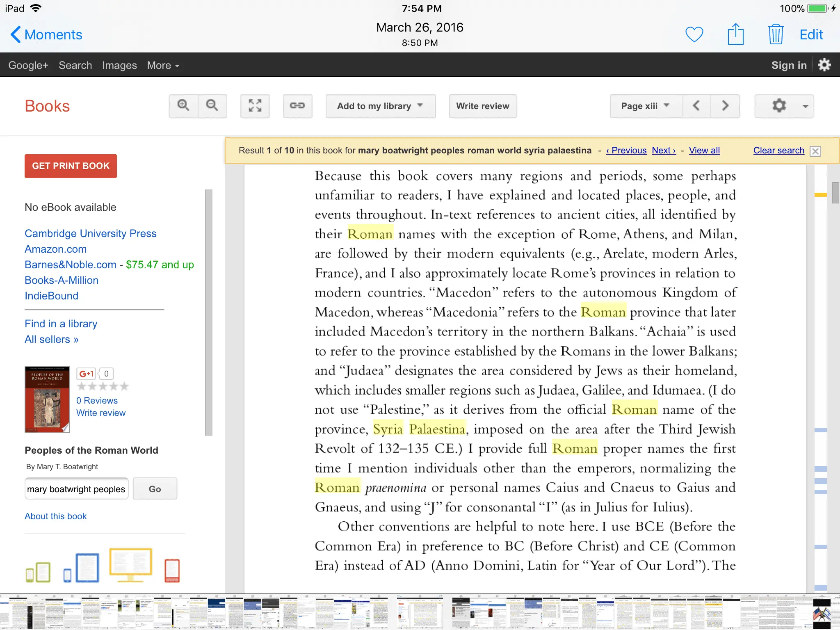
Task: Go to next page arrow
Action: (725, 106)
